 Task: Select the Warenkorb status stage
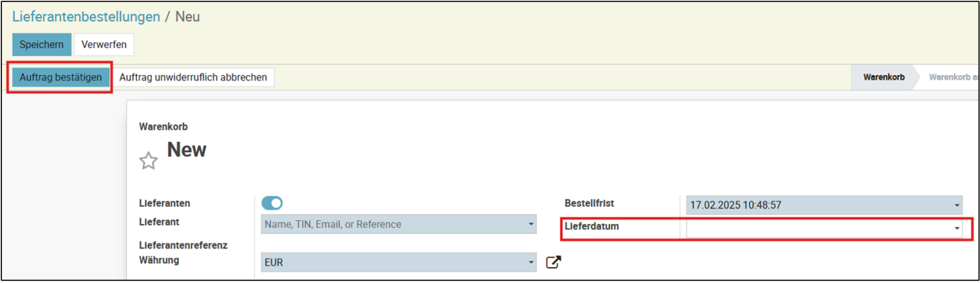[883, 77]
